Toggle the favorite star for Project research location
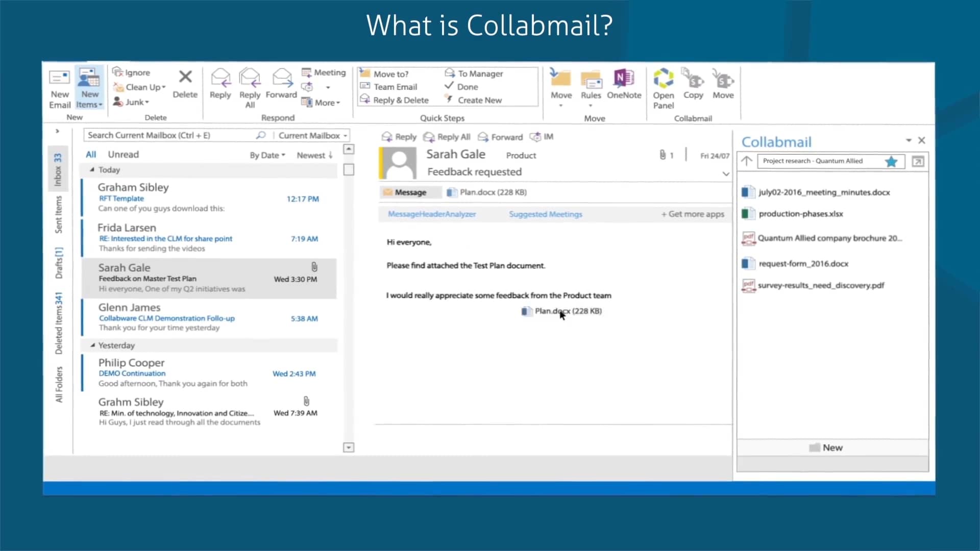The image size is (980, 551). click(891, 161)
